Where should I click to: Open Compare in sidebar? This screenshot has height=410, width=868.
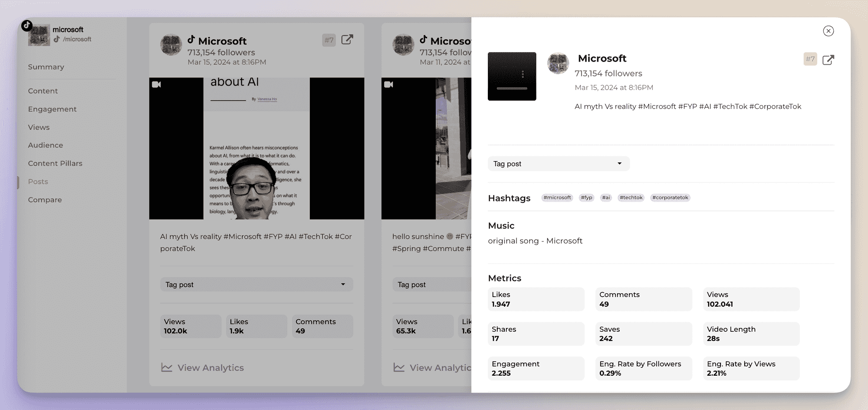(x=45, y=200)
